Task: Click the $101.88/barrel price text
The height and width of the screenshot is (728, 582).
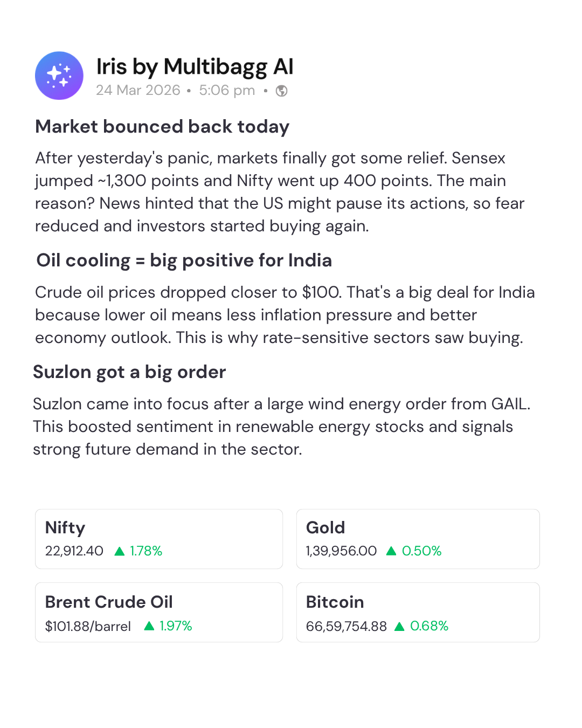Action: (x=88, y=627)
